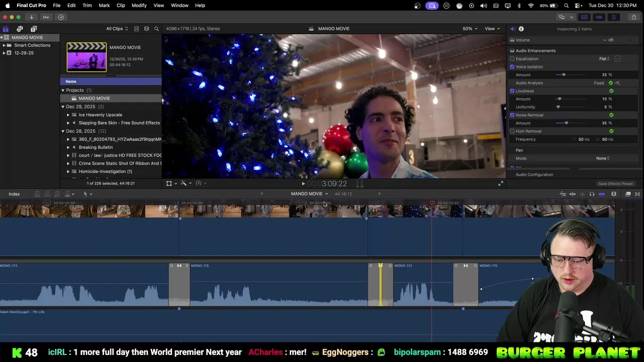Click Audio Configuration section header

tap(534, 174)
